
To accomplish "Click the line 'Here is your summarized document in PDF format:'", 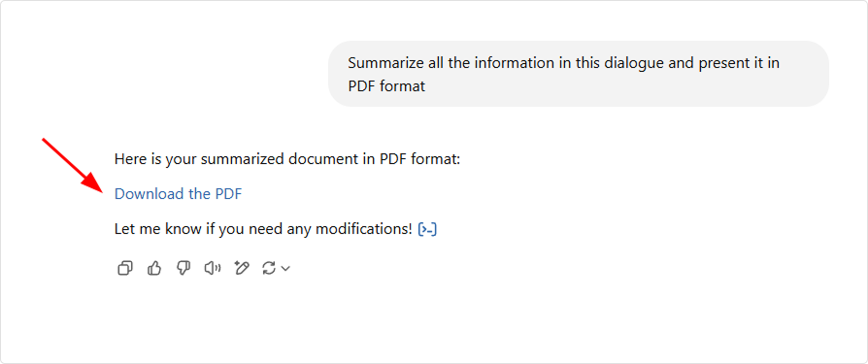I will [x=287, y=159].
